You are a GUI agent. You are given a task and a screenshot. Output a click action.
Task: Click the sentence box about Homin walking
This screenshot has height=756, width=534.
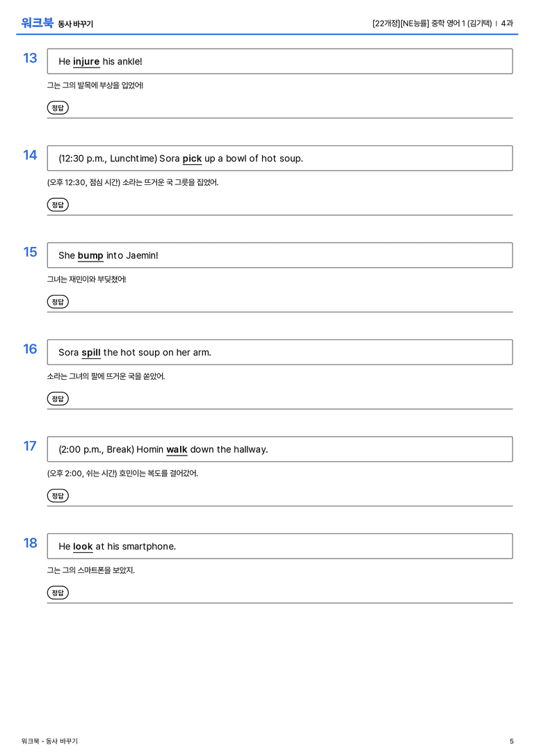pos(280,449)
